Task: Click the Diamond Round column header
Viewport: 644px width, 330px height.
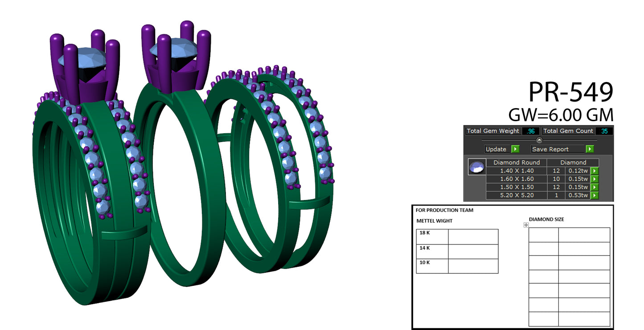Action: pyautogui.click(x=517, y=163)
